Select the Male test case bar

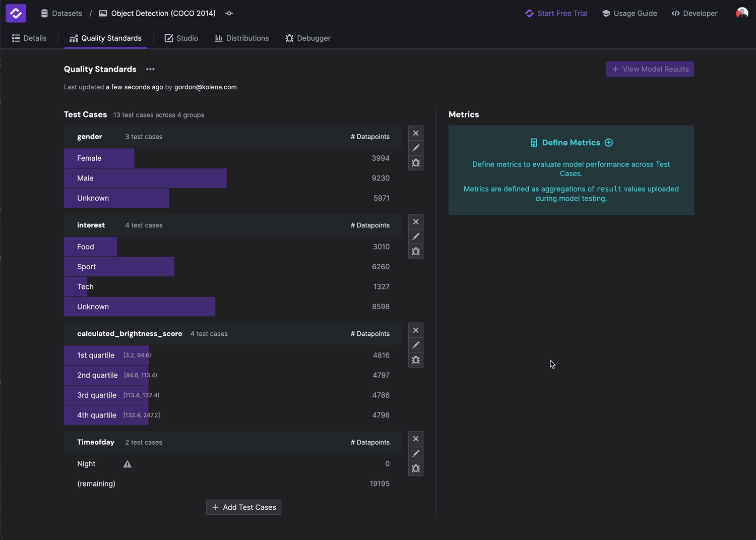point(145,178)
